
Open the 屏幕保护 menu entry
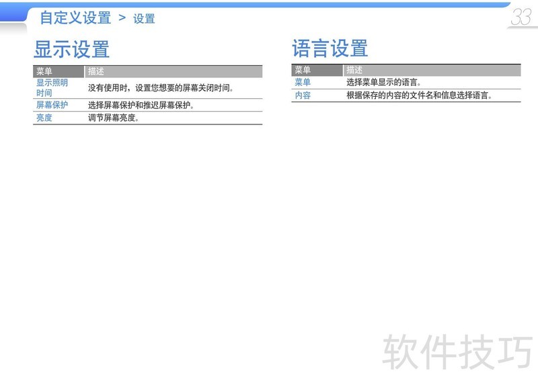(52, 106)
